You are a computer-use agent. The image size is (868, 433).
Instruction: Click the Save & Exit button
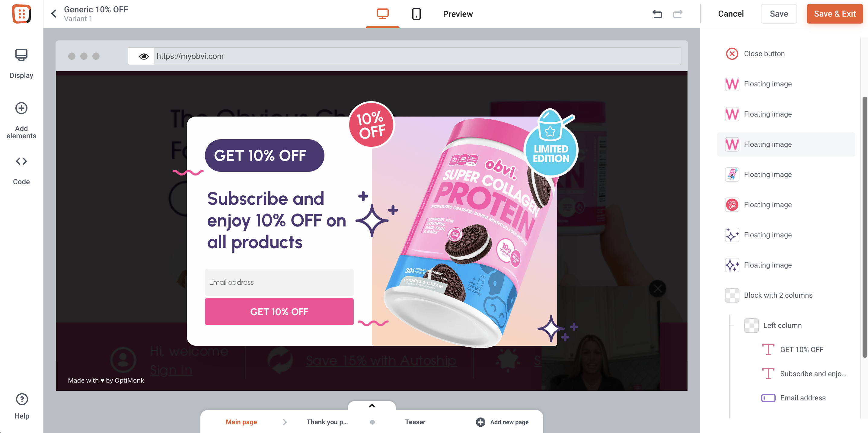click(x=834, y=14)
